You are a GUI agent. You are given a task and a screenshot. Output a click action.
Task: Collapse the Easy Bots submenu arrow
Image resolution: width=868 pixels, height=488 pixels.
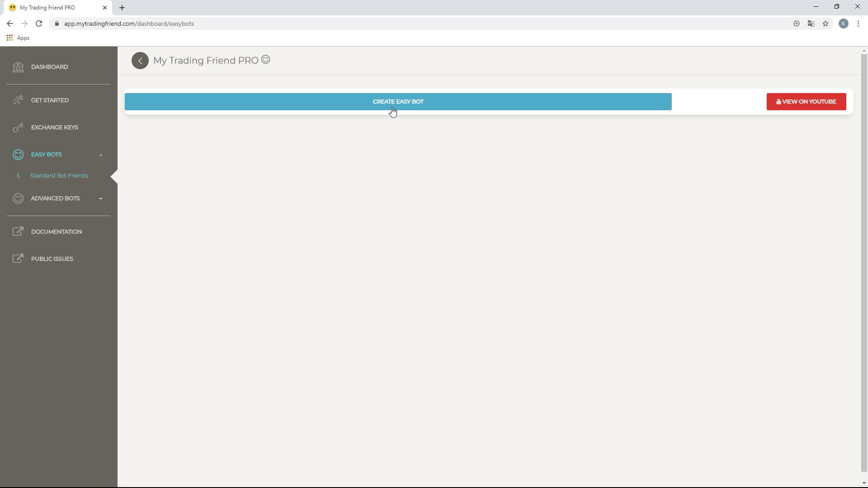coord(101,155)
